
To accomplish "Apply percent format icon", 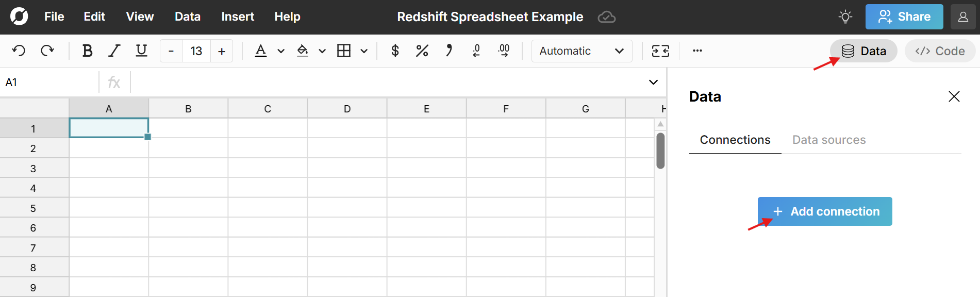I will (x=422, y=51).
